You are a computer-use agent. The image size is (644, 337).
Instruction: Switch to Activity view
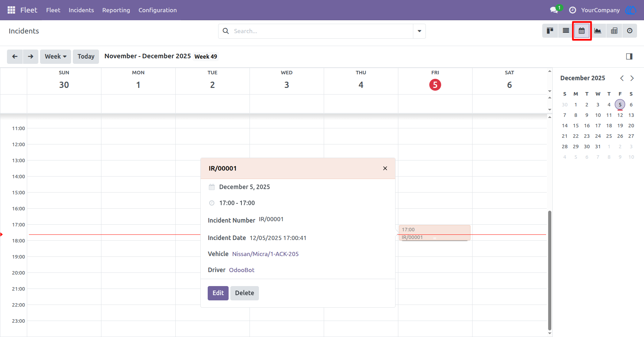pyautogui.click(x=630, y=31)
